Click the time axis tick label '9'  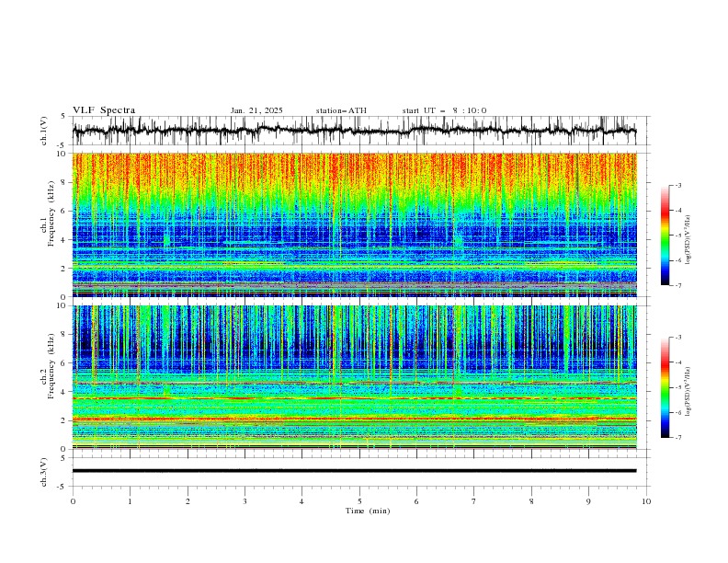coord(588,501)
